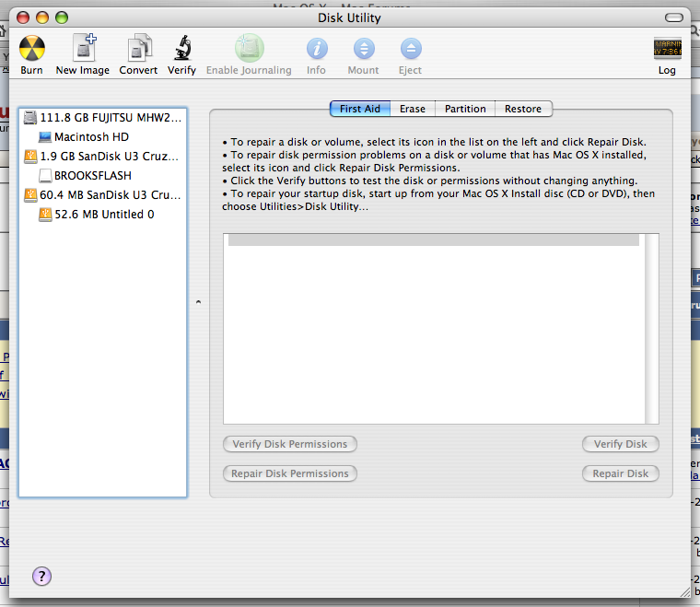Click the log area vertical scrollbar
The height and width of the screenshot is (607, 700).
coord(652,329)
